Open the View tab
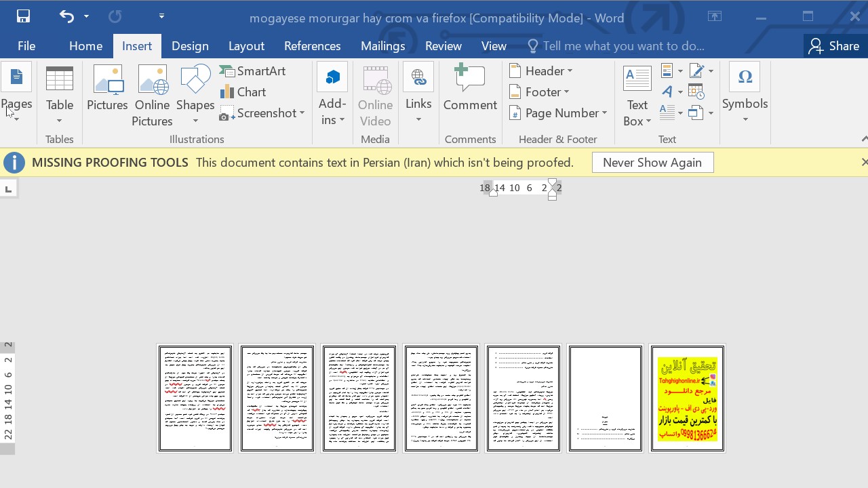This screenshot has width=868, height=488. pyautogui.click(x=494, y=46)
